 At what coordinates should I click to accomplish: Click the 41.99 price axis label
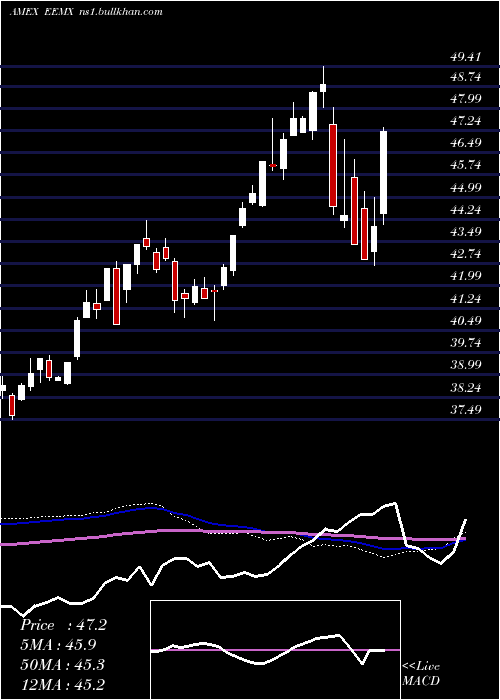tap(466, 276)
